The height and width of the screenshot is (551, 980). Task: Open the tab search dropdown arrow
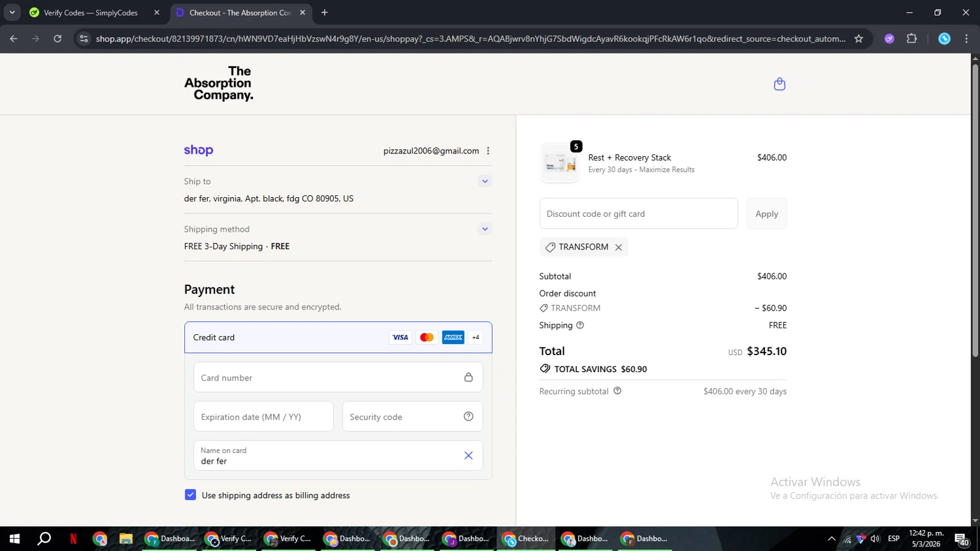12,12
